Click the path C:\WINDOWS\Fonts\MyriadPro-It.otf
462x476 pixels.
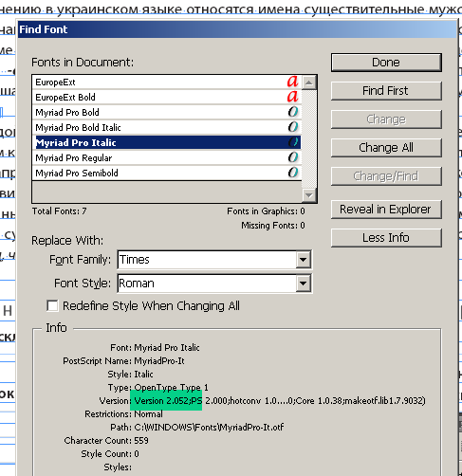point(209,428)
